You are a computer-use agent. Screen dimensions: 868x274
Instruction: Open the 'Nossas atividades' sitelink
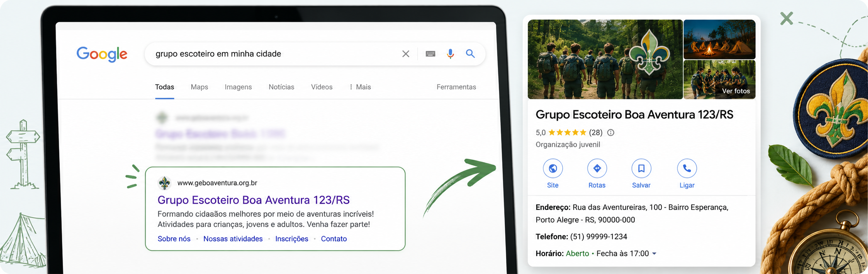coord(233,239)
